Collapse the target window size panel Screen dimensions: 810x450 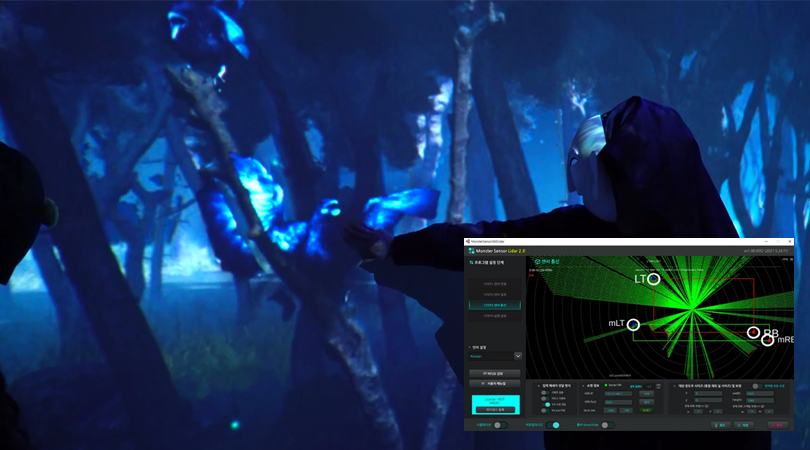pos(674,386)
